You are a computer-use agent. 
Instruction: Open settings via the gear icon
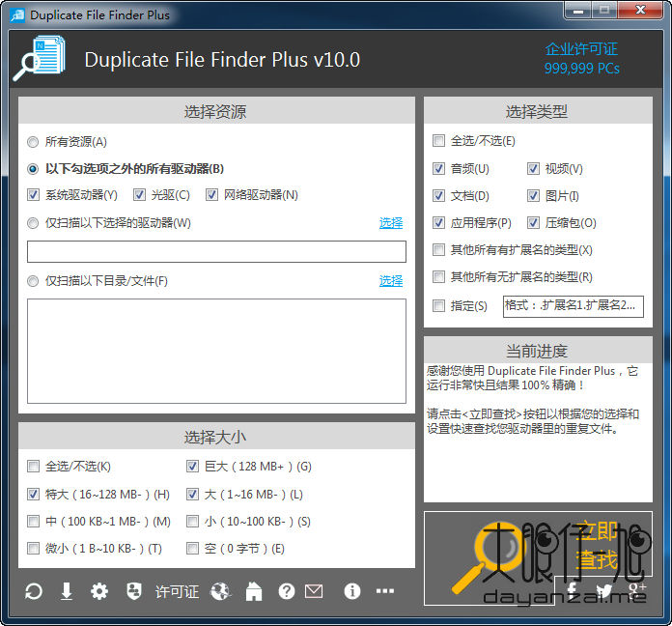99,591
